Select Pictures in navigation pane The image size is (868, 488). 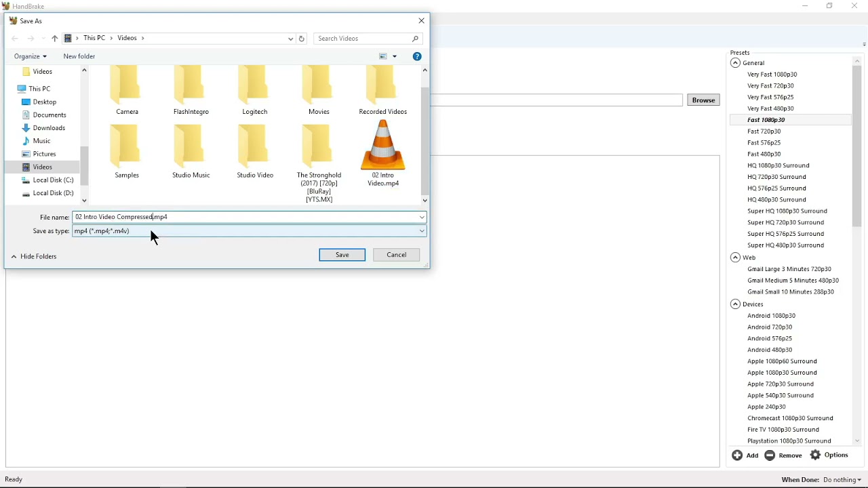(39, 154)
